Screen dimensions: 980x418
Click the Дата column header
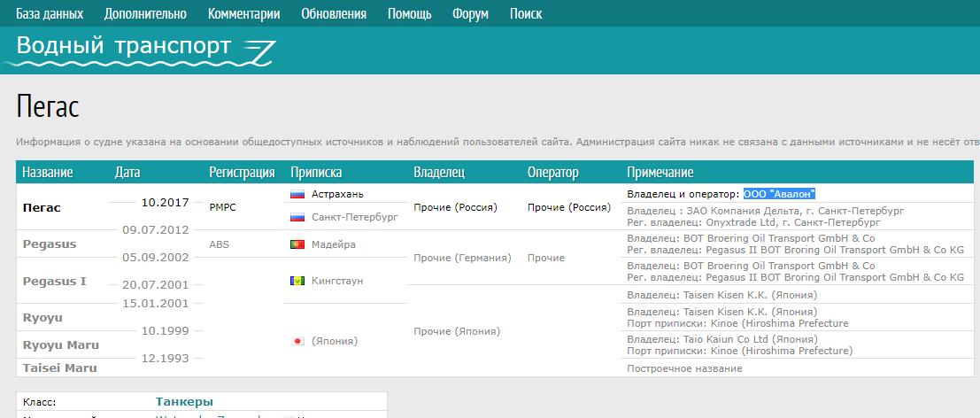(127, 173)
